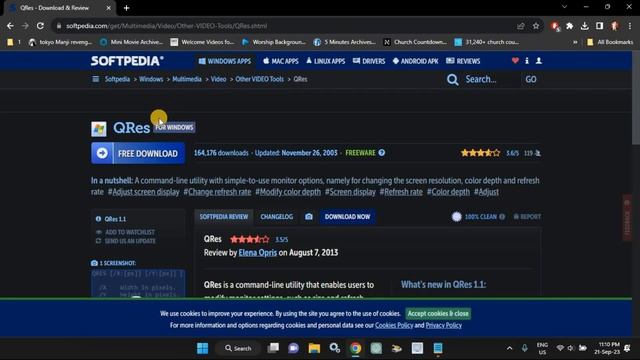This screenshot has height=360, width=640.
Task: Click the 100% Clean badge
Action: [478, 217]
